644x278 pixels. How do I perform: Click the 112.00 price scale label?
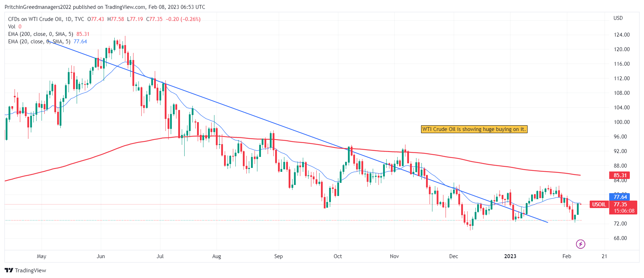click(622, 78)
